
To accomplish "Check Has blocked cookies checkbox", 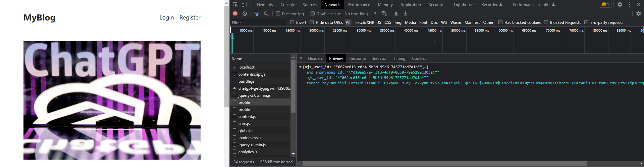I will (x=500, y=22).
